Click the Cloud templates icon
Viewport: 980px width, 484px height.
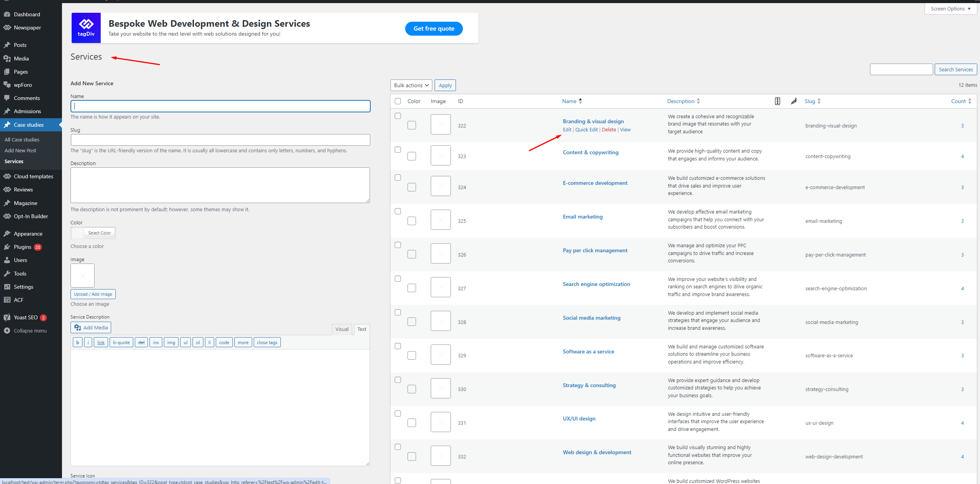pos(7,176)
